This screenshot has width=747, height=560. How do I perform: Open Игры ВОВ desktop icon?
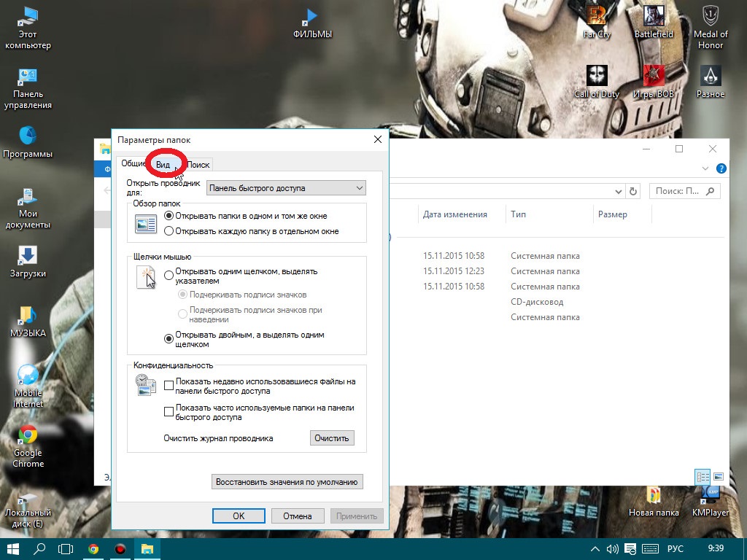point(654,82)
